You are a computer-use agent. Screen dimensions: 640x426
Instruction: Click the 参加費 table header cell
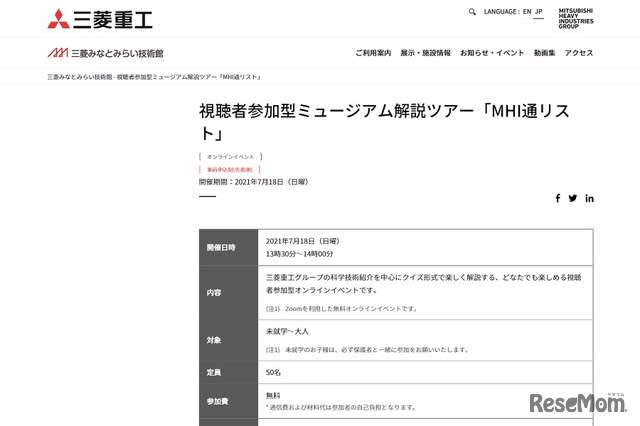pyautogui.click(x=229, y=401)
